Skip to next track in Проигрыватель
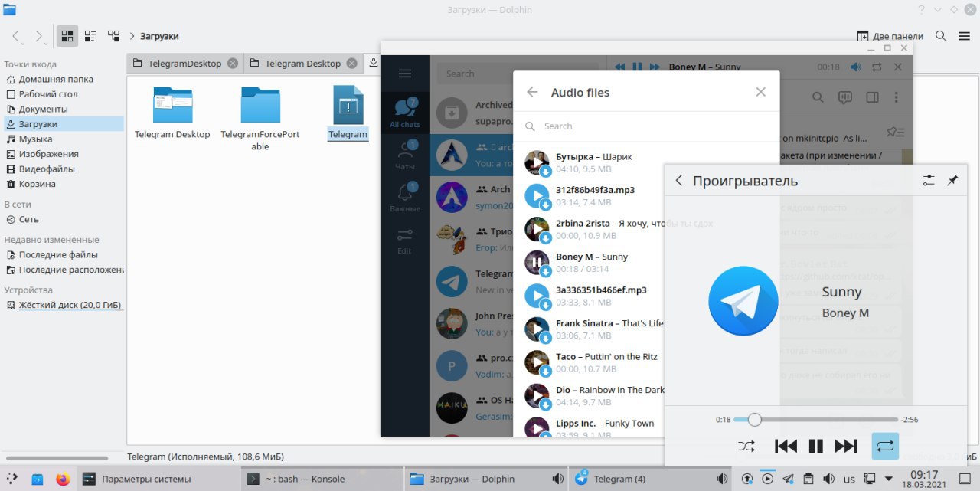 tap(845, 446)
